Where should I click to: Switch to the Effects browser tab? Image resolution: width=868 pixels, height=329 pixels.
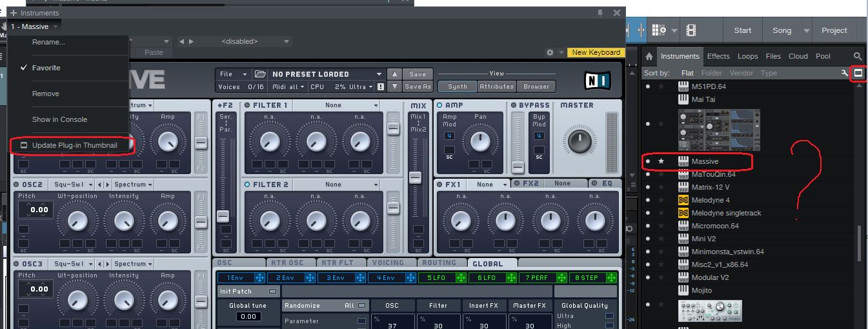point(718,57)
